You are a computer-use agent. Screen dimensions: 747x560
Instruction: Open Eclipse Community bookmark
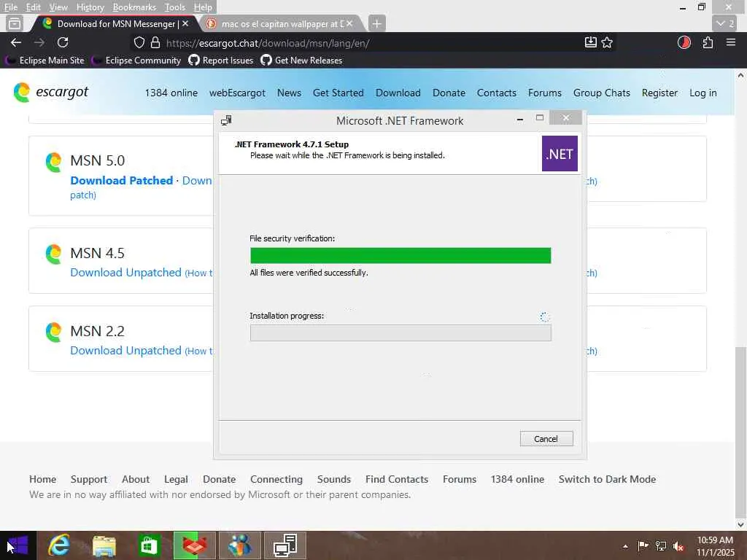pyautogui.click(x=136, y=61)
